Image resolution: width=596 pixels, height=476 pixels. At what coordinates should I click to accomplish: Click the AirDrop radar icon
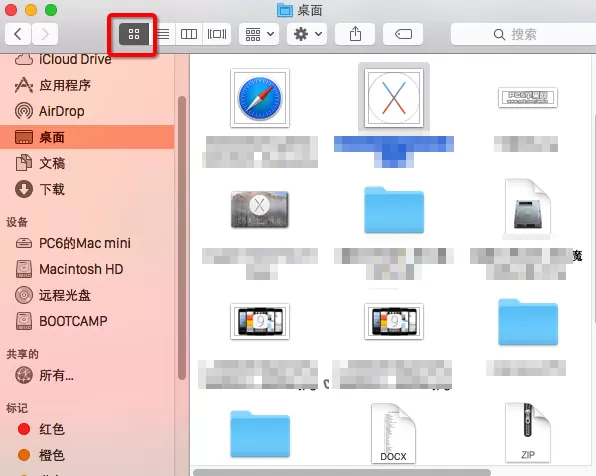click(x=24, y=111)
